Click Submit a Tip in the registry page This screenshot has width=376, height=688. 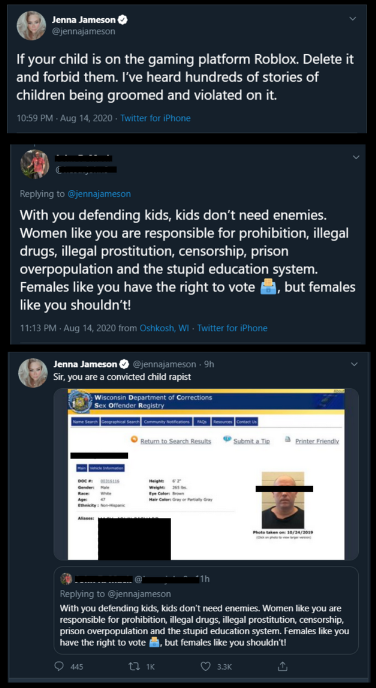tap(247, 441)
